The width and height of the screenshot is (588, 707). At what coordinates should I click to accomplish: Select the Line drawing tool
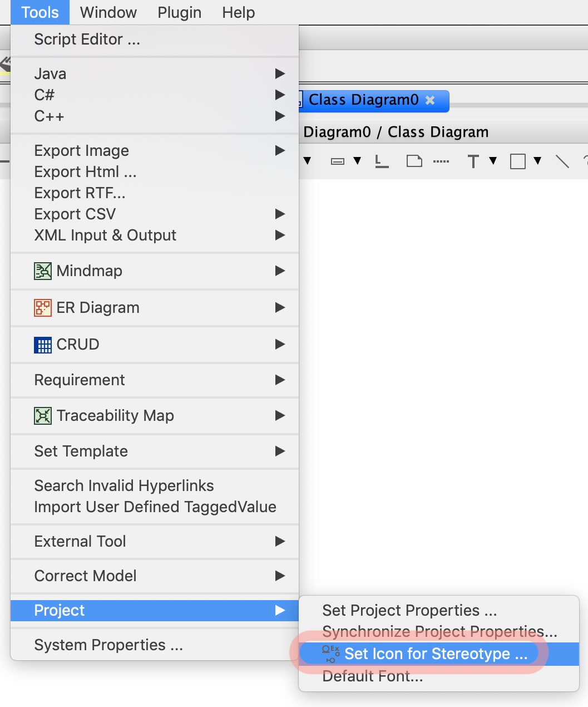point(562,161)
